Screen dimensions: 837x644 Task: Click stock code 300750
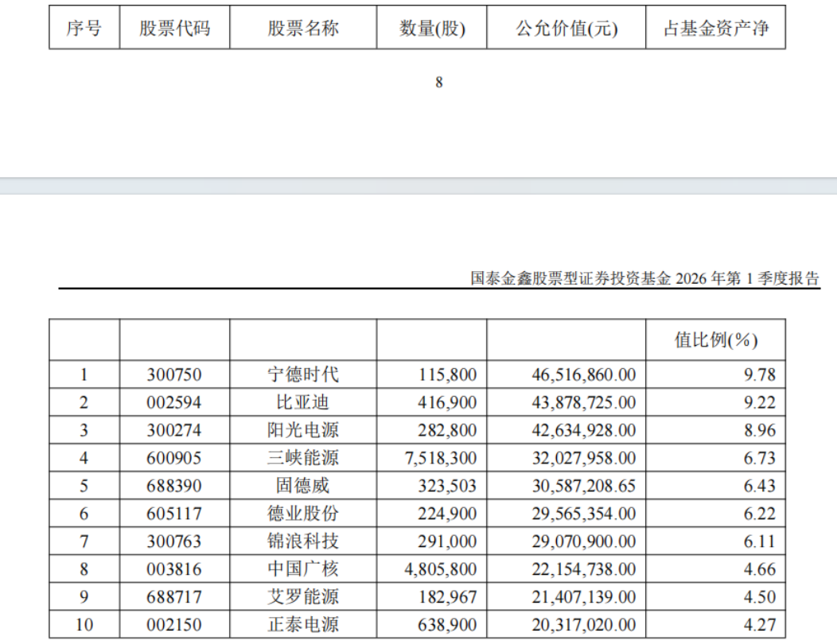tap(174, 374)
